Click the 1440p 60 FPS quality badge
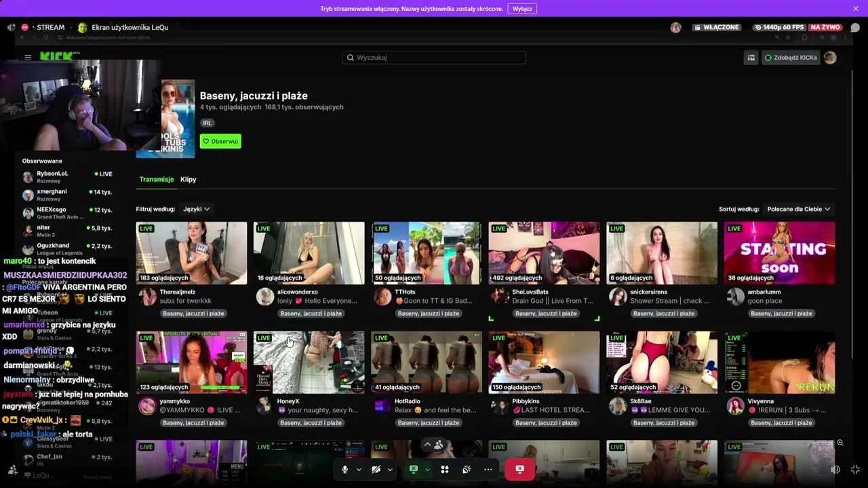The height and width of the screenshot is (488, 868). pyautogui.click(x=779, y=28)
